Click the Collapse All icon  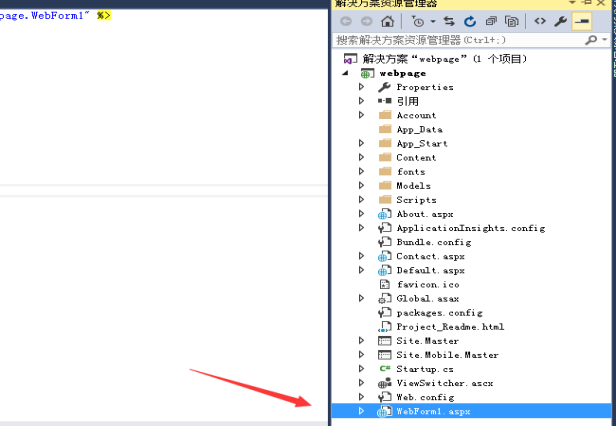491,20
